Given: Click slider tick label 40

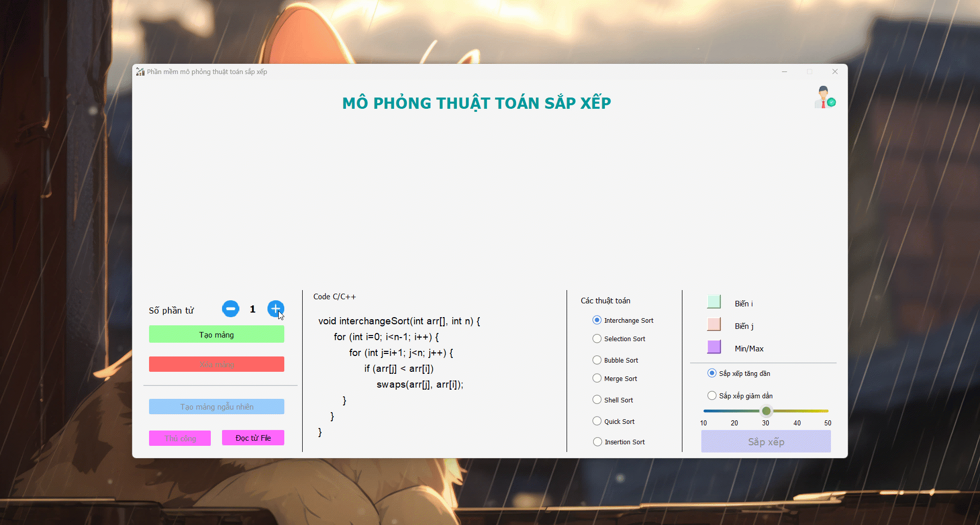Looking at the screenshot, I should [x=797, y=423].
